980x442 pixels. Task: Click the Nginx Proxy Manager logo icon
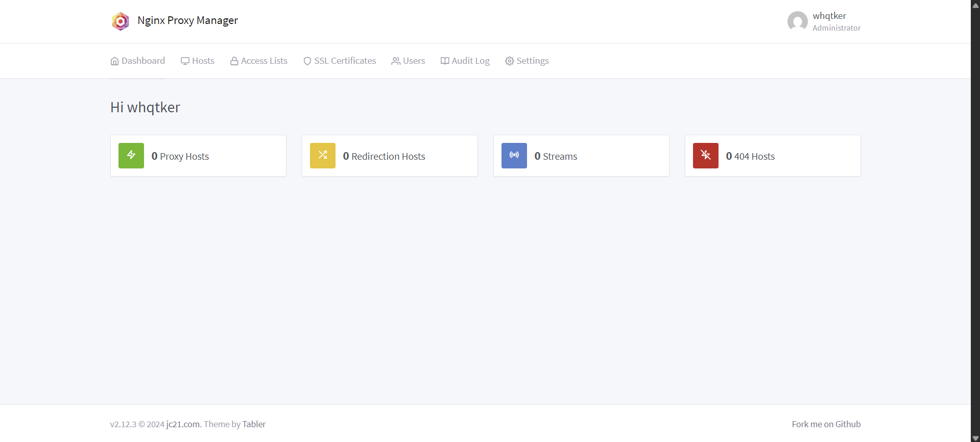point(121,21)
